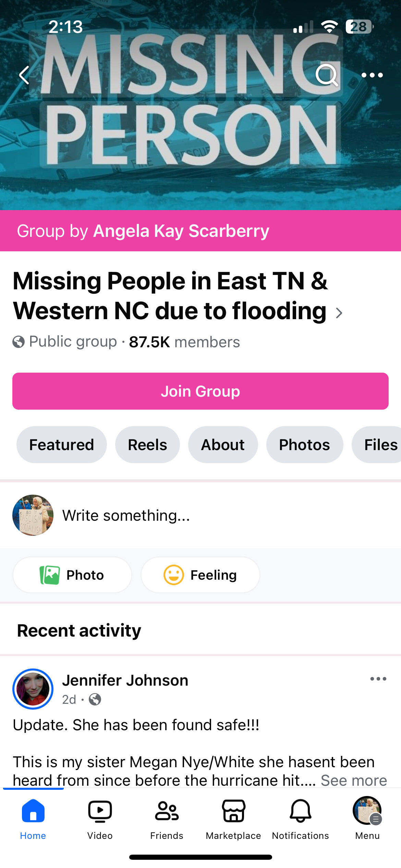View Notifications bell
The image size is (401, 868).
point(300,818)
